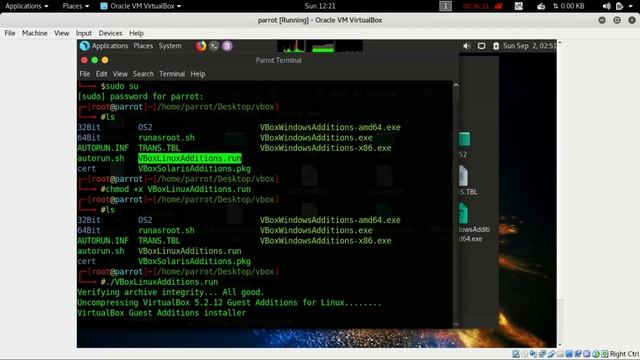Viewport: 640px width, 360px height.
Task: Click the host battery power icon
Action: pyautogui.click(x=620, y=6)
